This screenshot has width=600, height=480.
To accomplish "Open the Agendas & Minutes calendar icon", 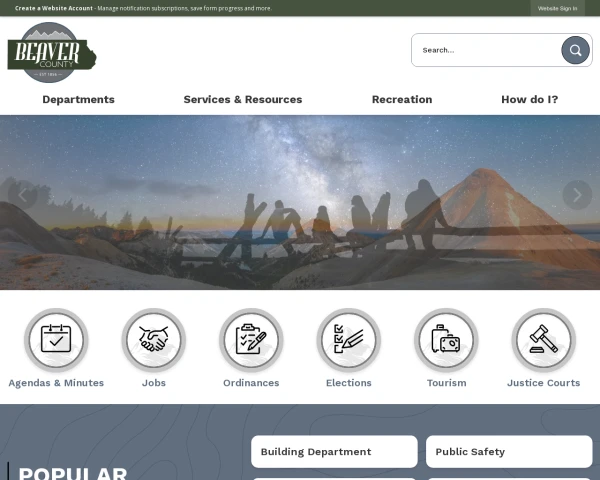I will [56, 340].
